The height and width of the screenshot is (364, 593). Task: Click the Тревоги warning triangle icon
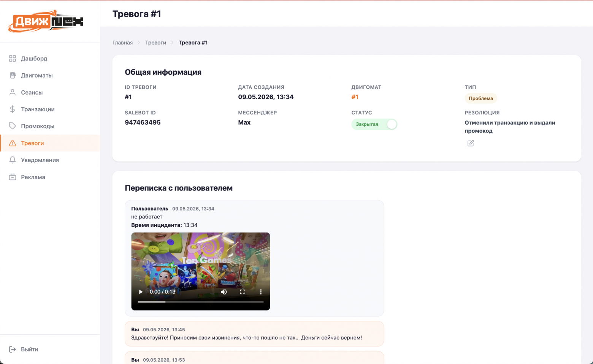(13, 143)
